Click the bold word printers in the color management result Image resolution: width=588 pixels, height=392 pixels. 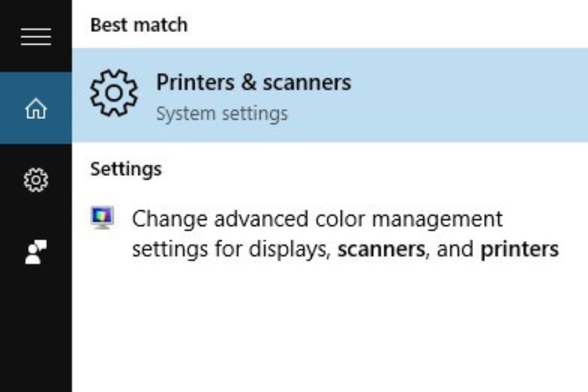pos(519,250)
